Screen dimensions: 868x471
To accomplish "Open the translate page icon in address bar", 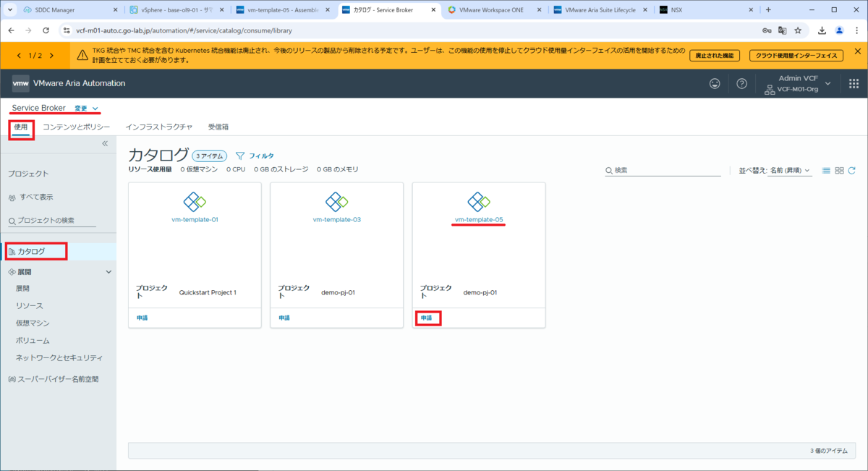I will coord(782,30).
